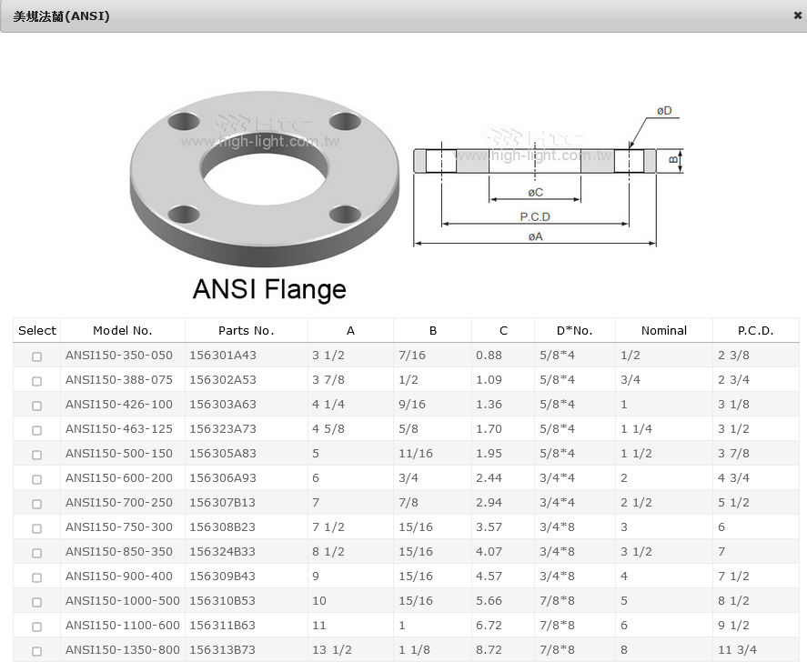Select the checkbox for ANSI150-900-400
This screenshot has height=672, width=807.
[36, 577]
